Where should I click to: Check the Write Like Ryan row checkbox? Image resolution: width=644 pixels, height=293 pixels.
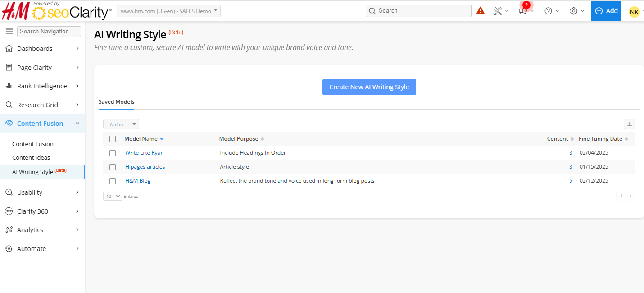pos(113,153)
